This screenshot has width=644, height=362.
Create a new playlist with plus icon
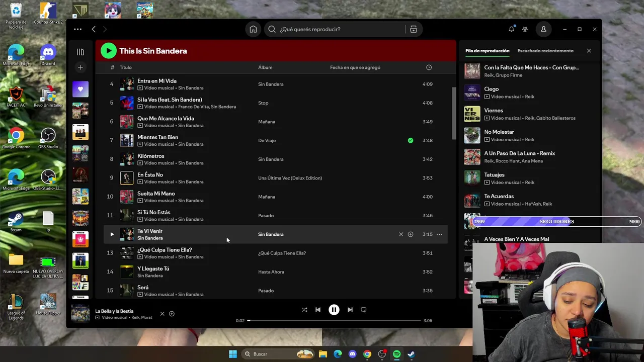(80, 67)
